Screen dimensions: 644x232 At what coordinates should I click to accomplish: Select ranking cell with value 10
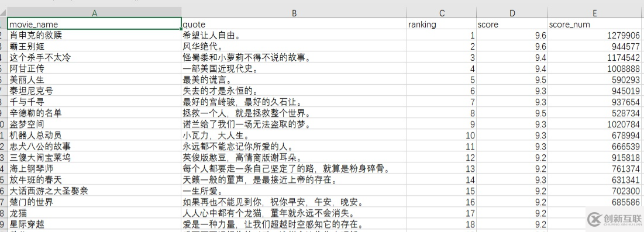442,136
